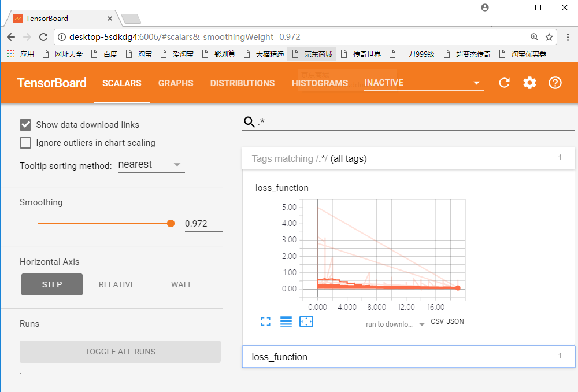The height and width of the screenshot is (392, 578).
Task: Open the Chrome user profile icon
Action: tap(485, 8)
